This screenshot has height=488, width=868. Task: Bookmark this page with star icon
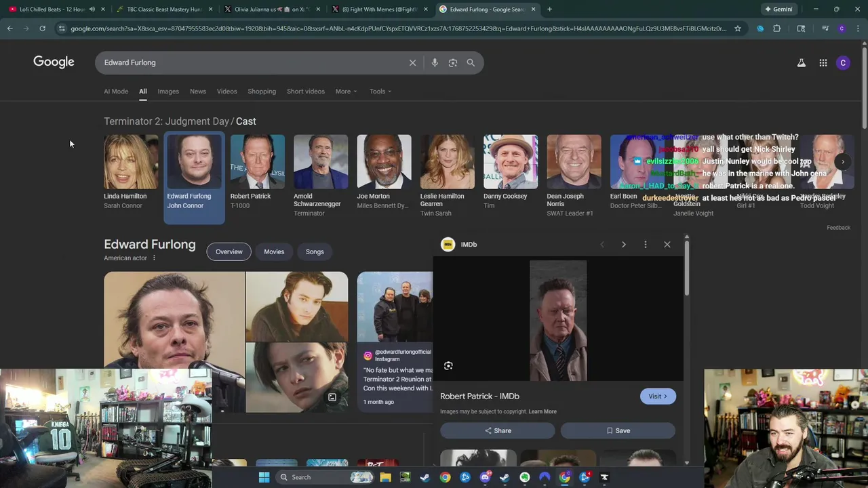738,28
